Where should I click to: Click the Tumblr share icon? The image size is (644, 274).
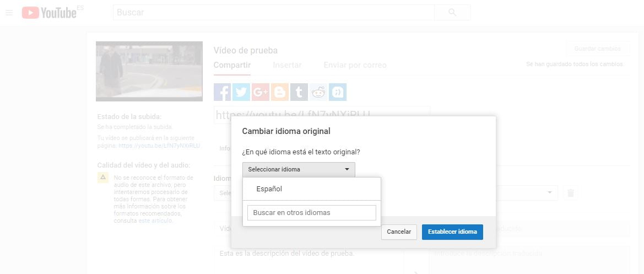click(299, 92)
